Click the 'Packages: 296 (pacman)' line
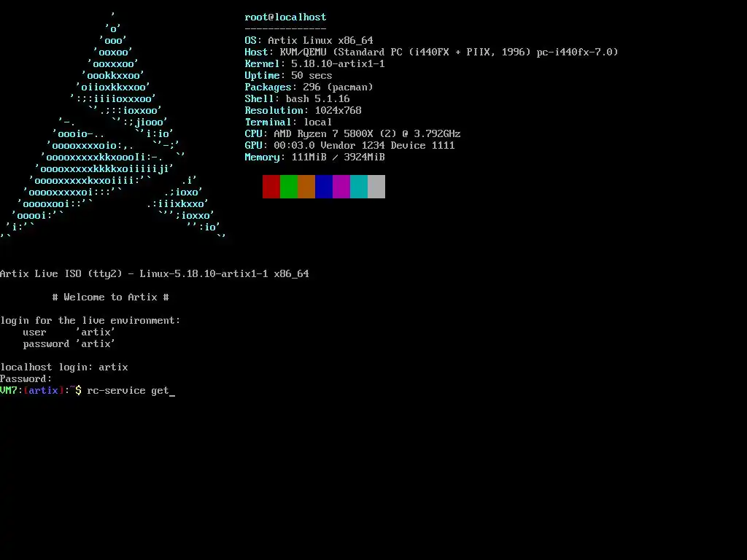Viewport: 747px width, 560px height. coord(309,87)
